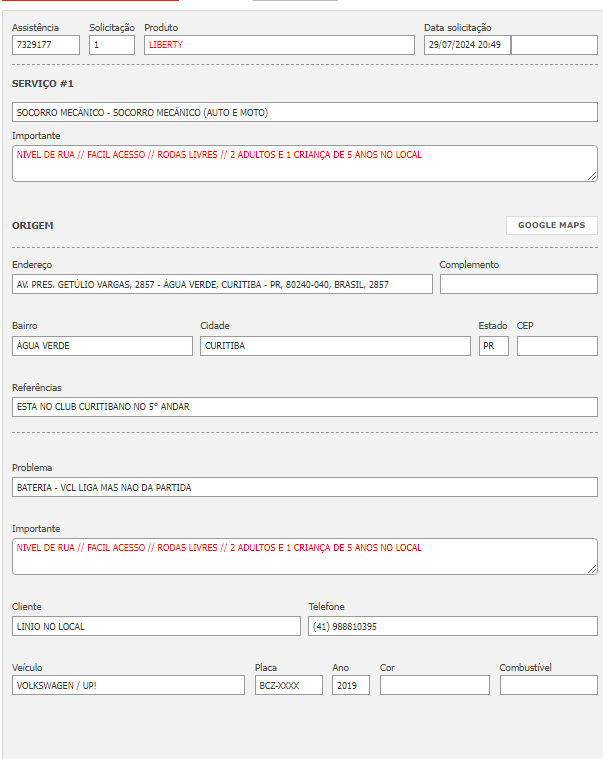Screen dimensions: 603x759
Task: Click the Telefone number field
Action: click(x=452, y=626)
